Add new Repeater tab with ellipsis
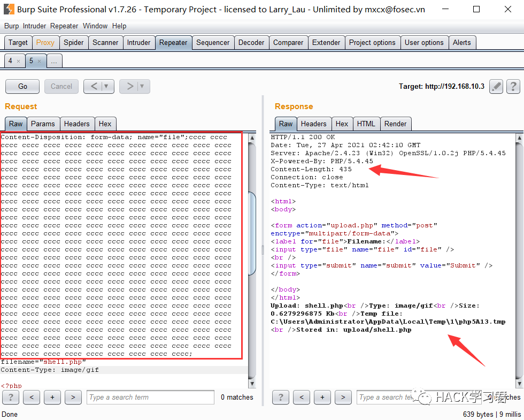The image size is (524, 420). pyautogui.click(x=54, y=61)
